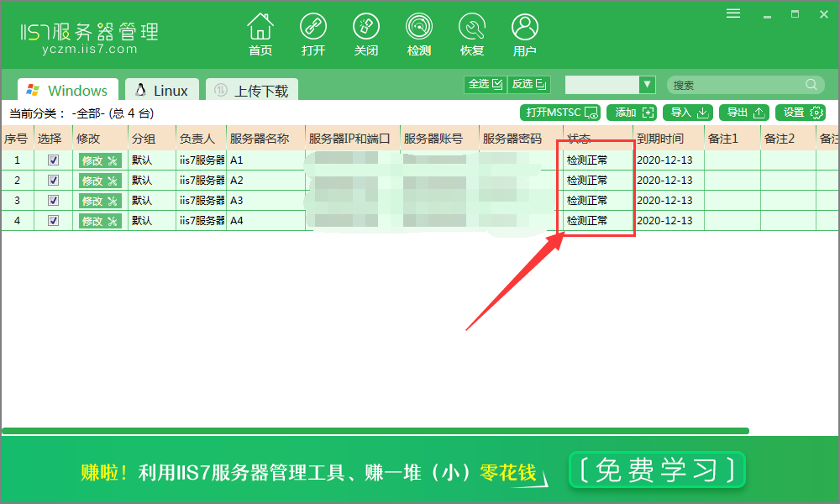This screenshot has height=504, width=840.
Task: Click 导入 import button
Action: point(688,113)
